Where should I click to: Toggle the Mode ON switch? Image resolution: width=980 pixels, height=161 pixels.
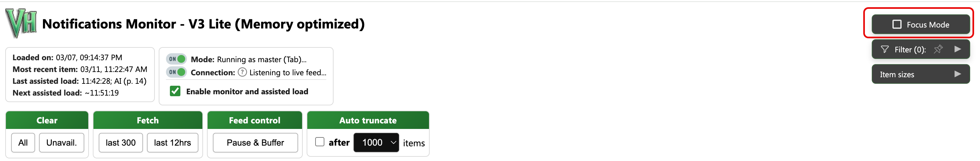[176, 59]
